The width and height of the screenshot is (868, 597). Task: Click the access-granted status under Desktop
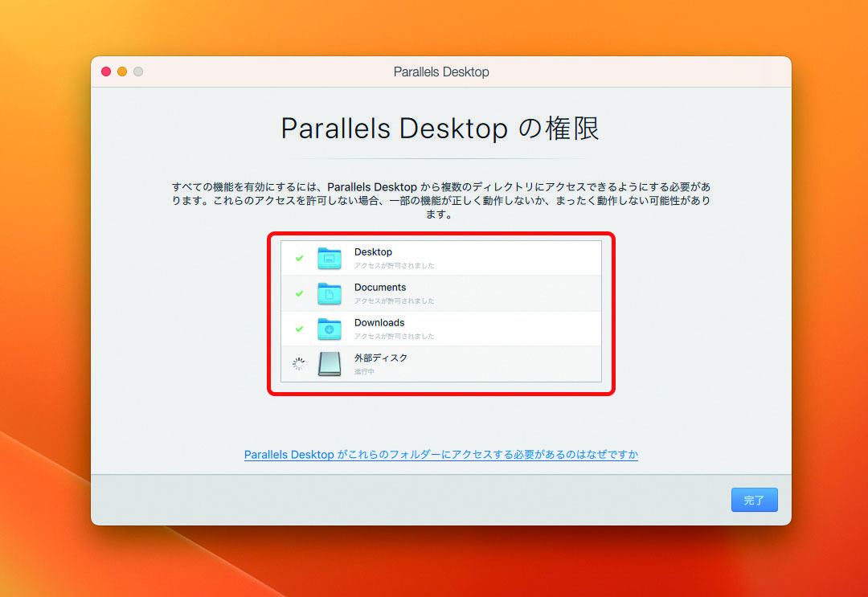pos(394,266)
